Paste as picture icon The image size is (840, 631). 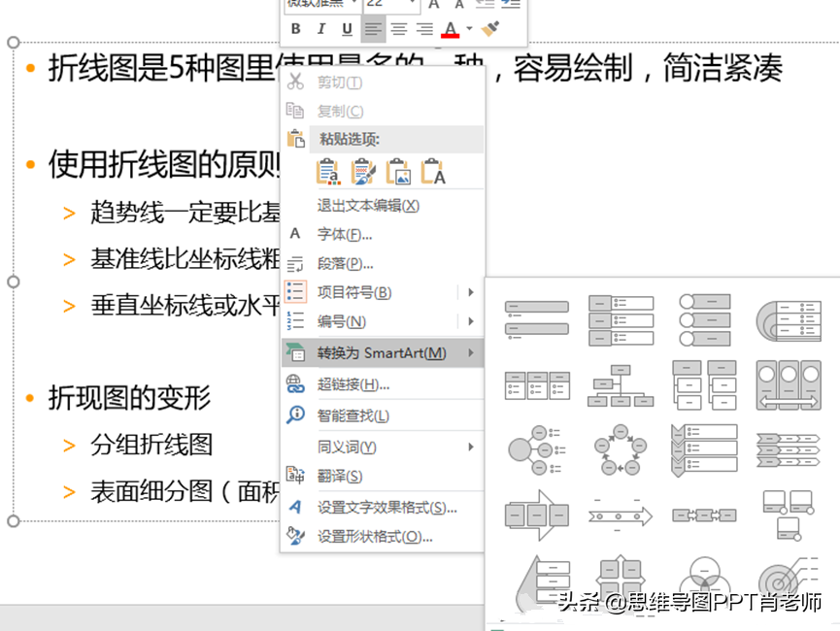(398, 172)
